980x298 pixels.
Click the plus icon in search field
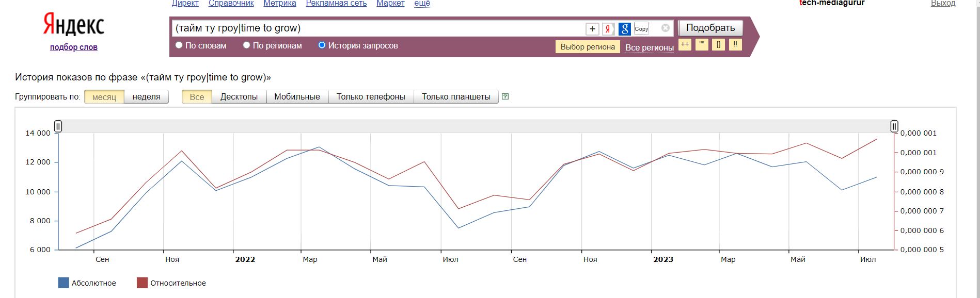coord(592,29)
